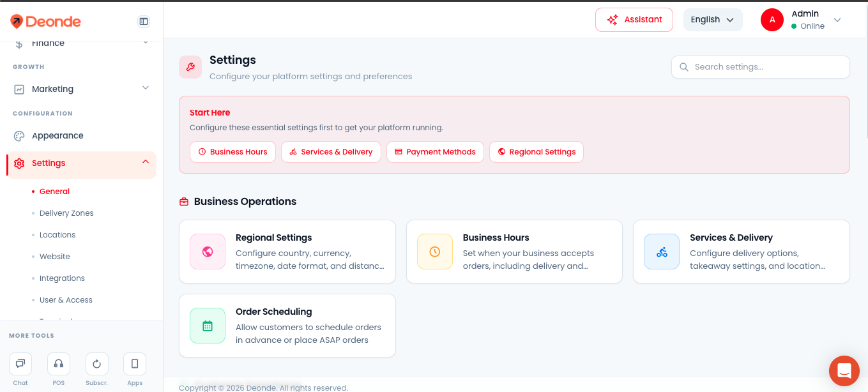
Task: Expand the Marketing menu chevron
Action: click(x=146, y=88)
